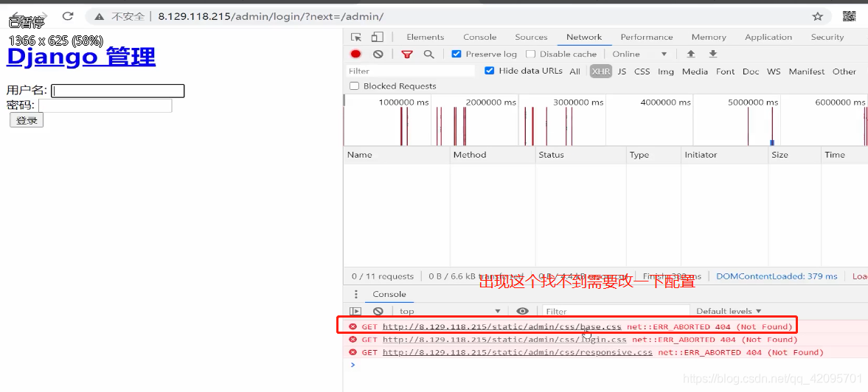Image resolution: width=868 pixels, height=392 pixels.
Task: Filter requests by XHR
Action: 600,71
